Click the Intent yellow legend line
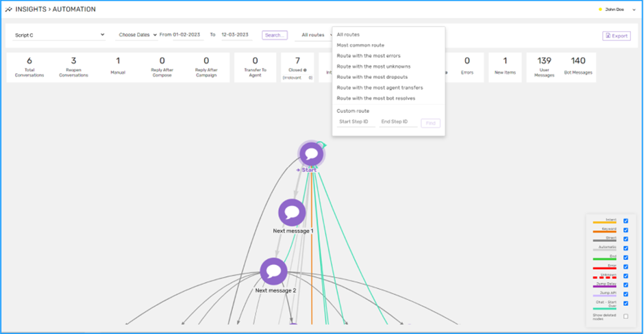 604,222
